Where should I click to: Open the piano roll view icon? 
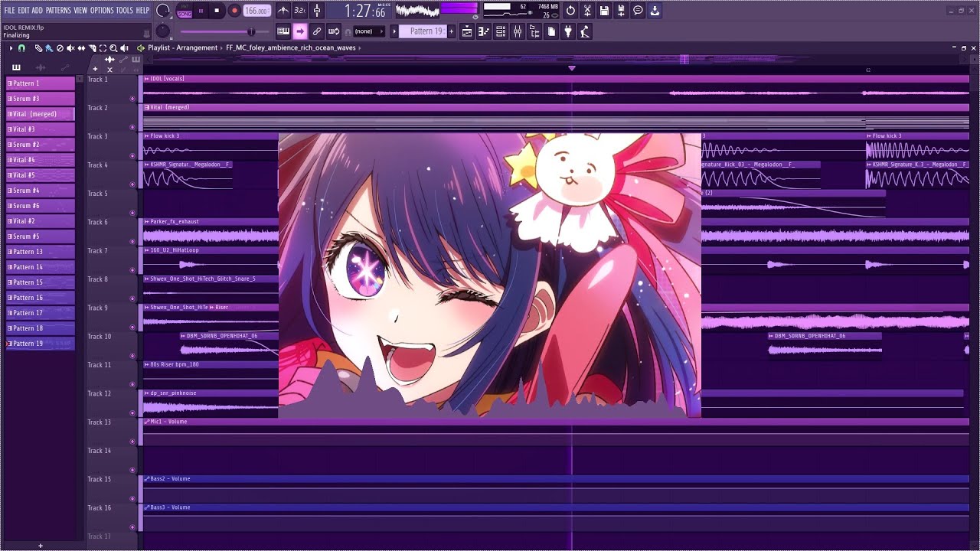click(484, 31)
